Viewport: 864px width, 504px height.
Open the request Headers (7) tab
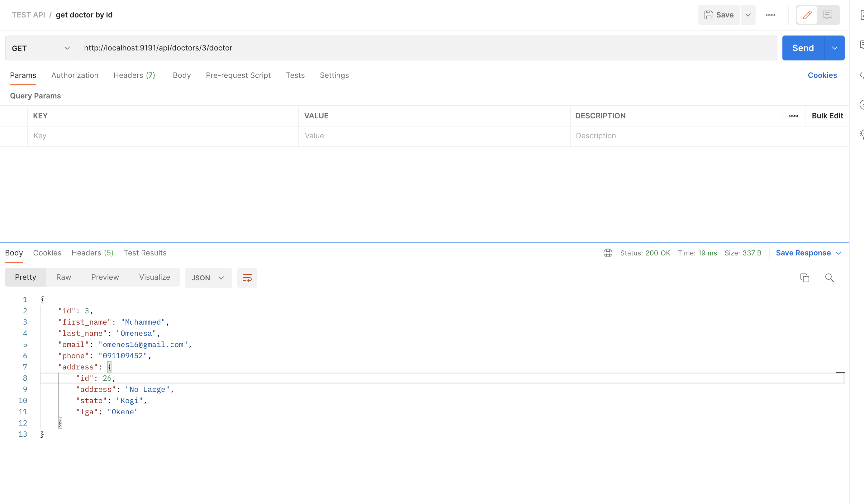pyautogui.click(x=135, y=75)
